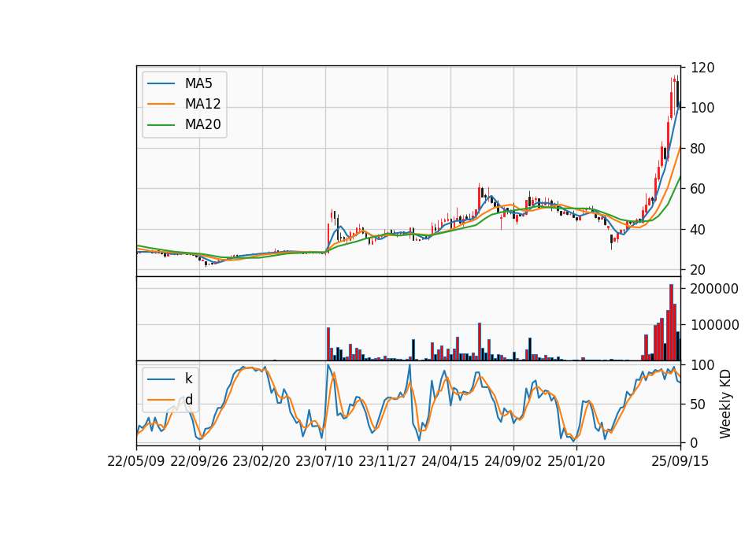
Task: Click the tallest volume bar near 200000
Action: point(671,323)
